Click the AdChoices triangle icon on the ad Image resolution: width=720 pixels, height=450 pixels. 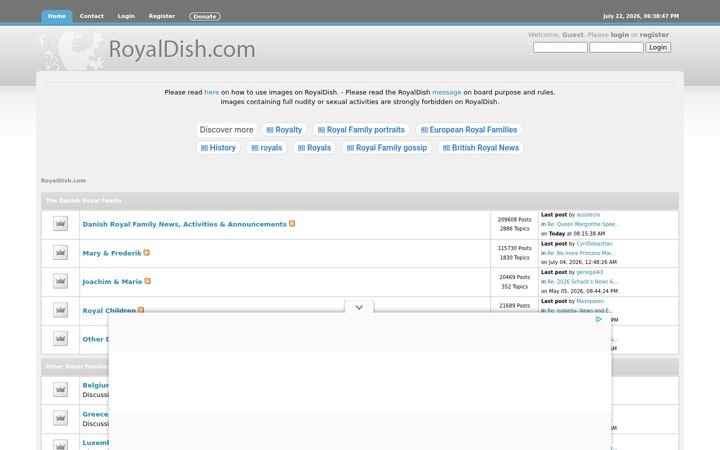coord(598,319)
